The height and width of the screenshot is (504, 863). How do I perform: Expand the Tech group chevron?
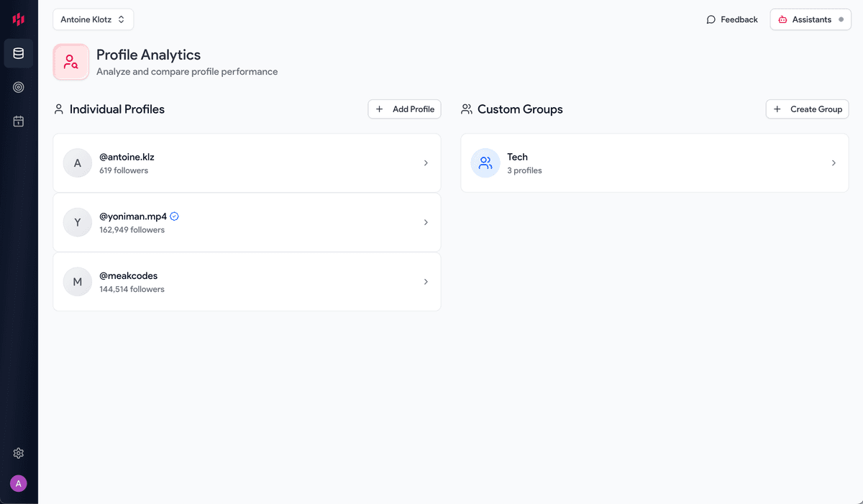[834, 163]
